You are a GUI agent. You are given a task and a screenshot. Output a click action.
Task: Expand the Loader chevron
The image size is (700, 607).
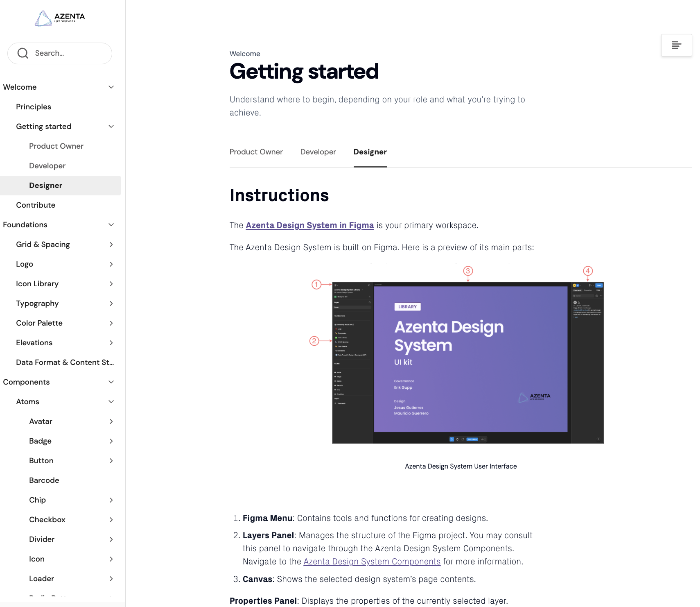(111, 579)
